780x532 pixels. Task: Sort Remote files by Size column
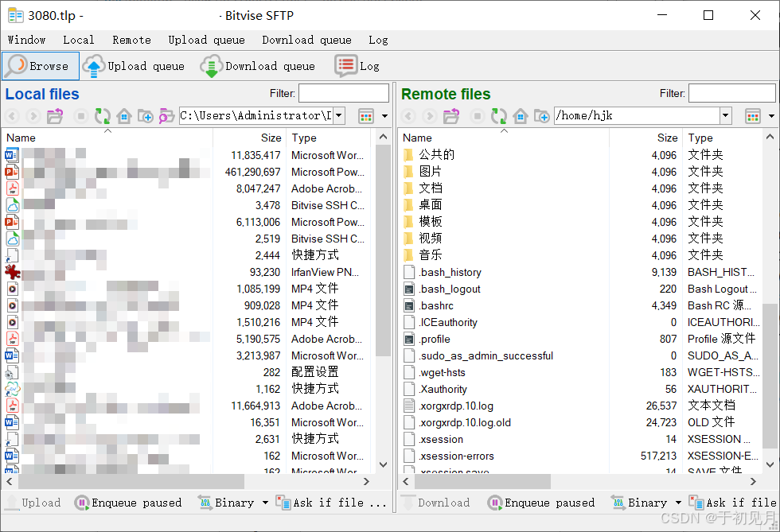pos(645,138)
